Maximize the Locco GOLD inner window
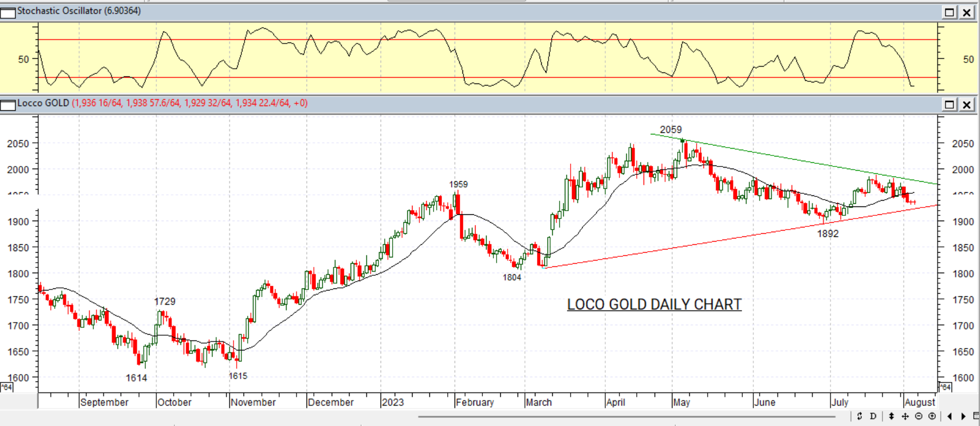980x426 pixels. [949, 104]
